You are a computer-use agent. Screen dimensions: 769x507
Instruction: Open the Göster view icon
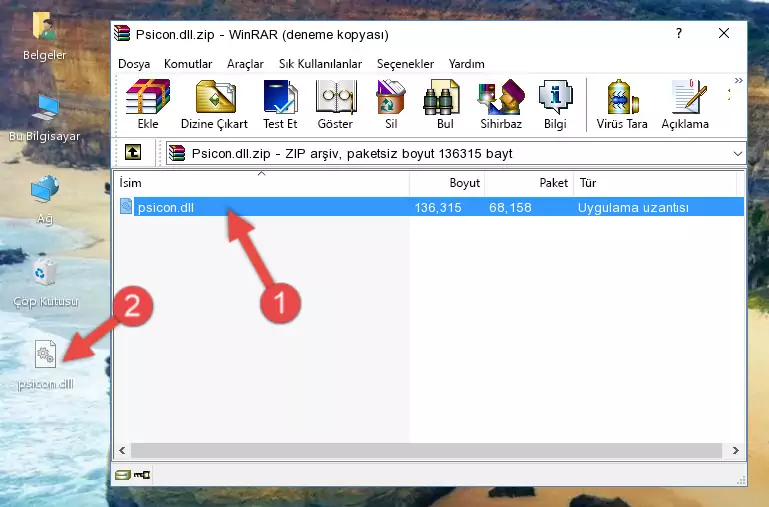tap(335, 104)
